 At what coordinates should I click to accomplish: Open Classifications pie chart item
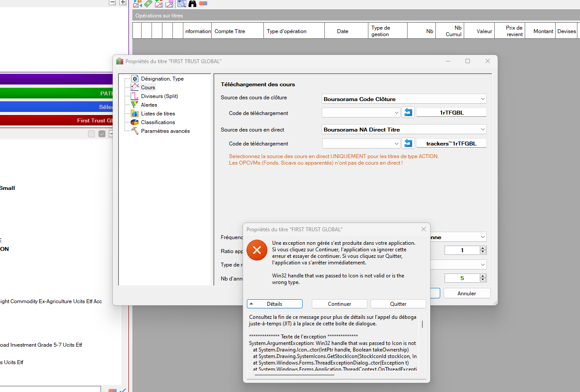(x=135, y=122)
